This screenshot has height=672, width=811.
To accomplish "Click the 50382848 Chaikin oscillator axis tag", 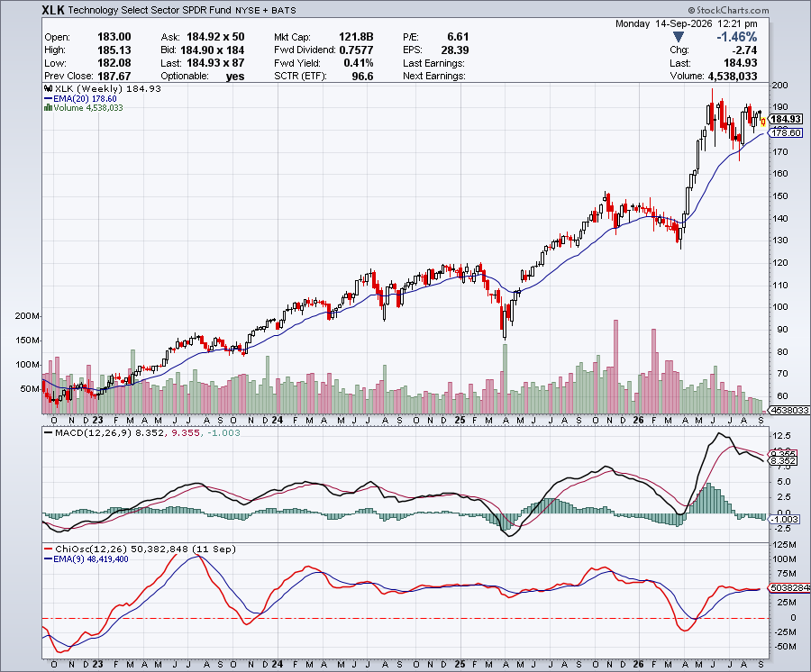I will 789,587.
